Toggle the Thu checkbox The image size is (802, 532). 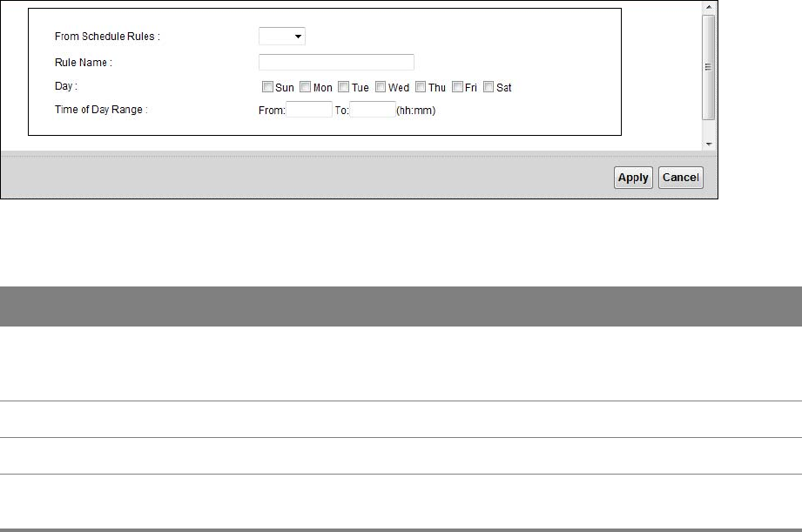click(x=421, y=87)
